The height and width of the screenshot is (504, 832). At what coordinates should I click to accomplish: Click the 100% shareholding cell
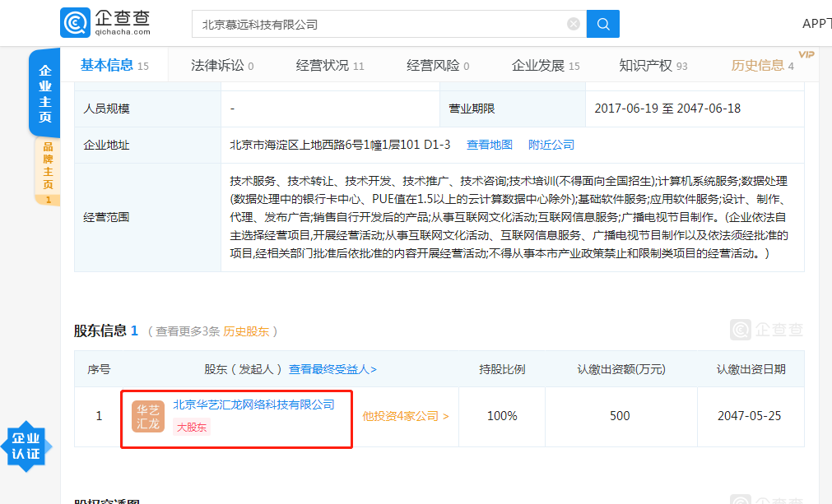(502, 416)
